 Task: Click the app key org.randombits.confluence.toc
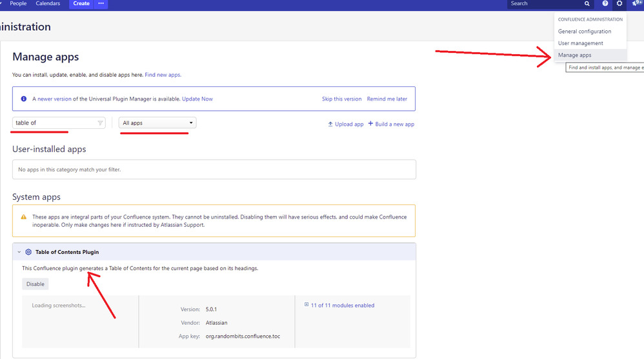click(243, 336)
